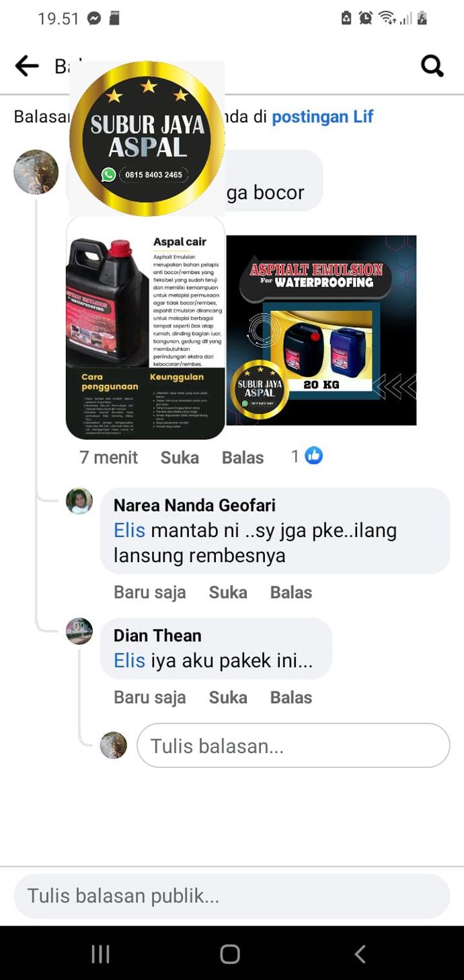Like the comment posted 7 menit ago
The width and height of the screenshot is (464, 980).
point(180,458)
